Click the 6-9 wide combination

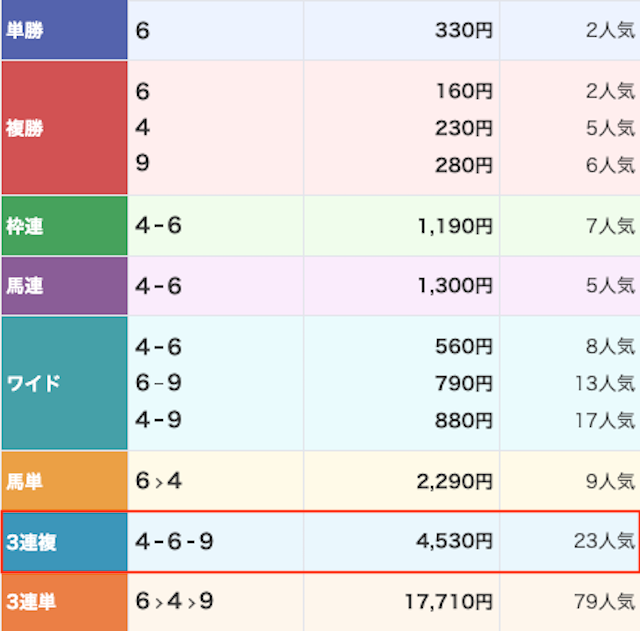pyautogui.click(x=158, y=383)
